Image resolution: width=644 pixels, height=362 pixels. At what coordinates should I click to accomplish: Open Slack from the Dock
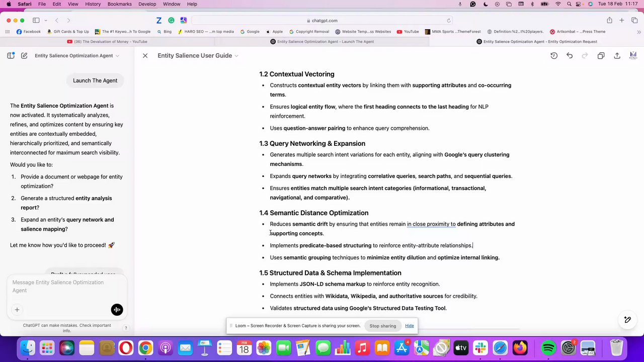tap(480, 348)
